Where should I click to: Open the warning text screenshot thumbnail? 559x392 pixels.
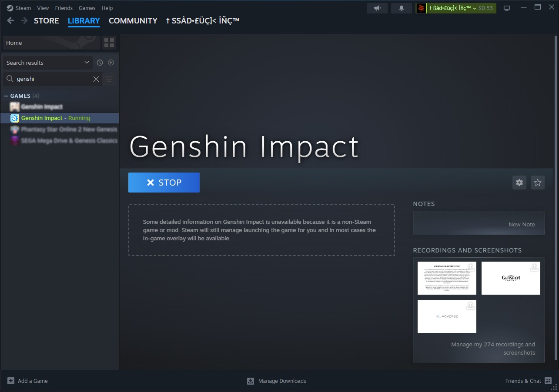pyautogui.click(x=447, y=278)
